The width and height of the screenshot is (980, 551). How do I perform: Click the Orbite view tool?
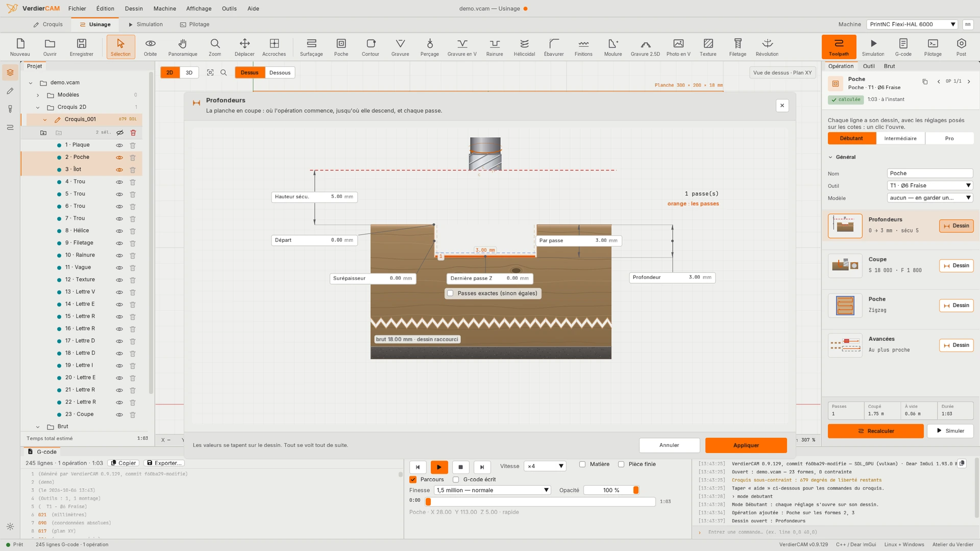click(151, 47)
